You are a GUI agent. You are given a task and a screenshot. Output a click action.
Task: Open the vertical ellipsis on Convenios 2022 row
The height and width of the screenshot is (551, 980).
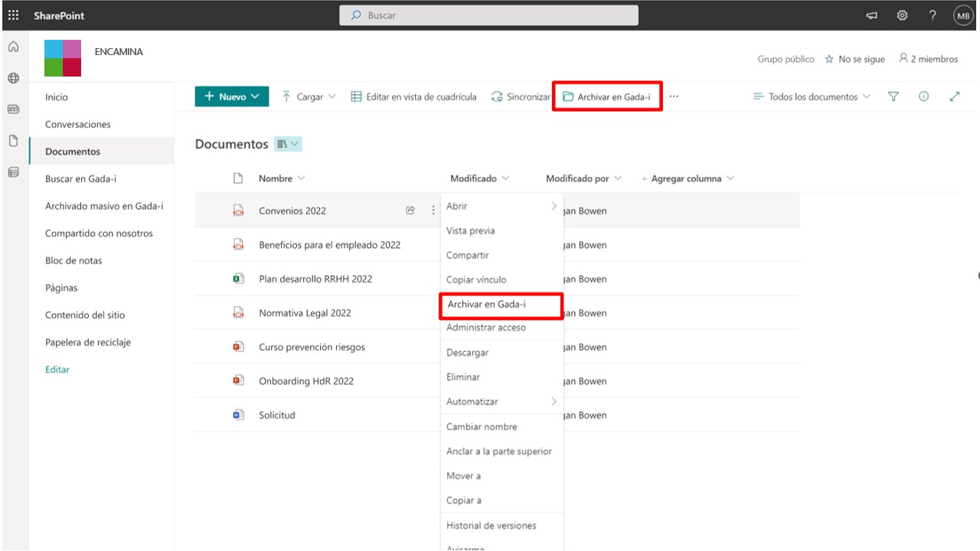(433, 210)
